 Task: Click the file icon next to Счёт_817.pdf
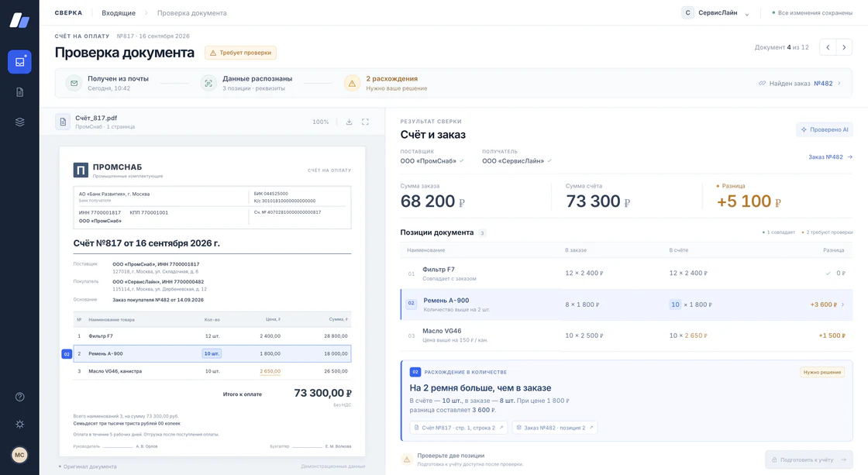(x=63, y=122)
